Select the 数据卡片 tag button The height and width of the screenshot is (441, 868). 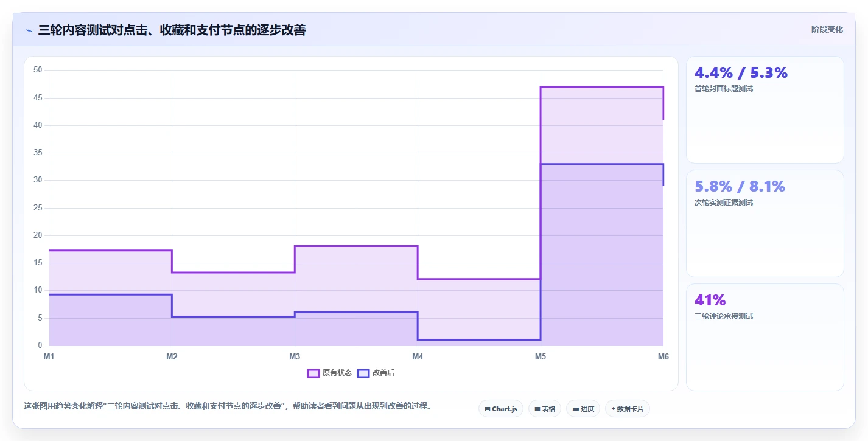[x=627, y=409]
